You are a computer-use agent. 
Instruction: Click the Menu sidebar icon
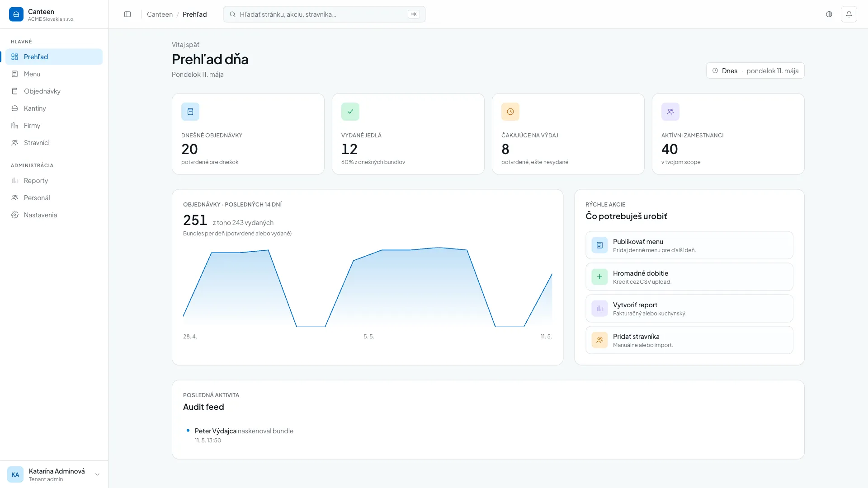pyautogui.click(x=15, y=74)
